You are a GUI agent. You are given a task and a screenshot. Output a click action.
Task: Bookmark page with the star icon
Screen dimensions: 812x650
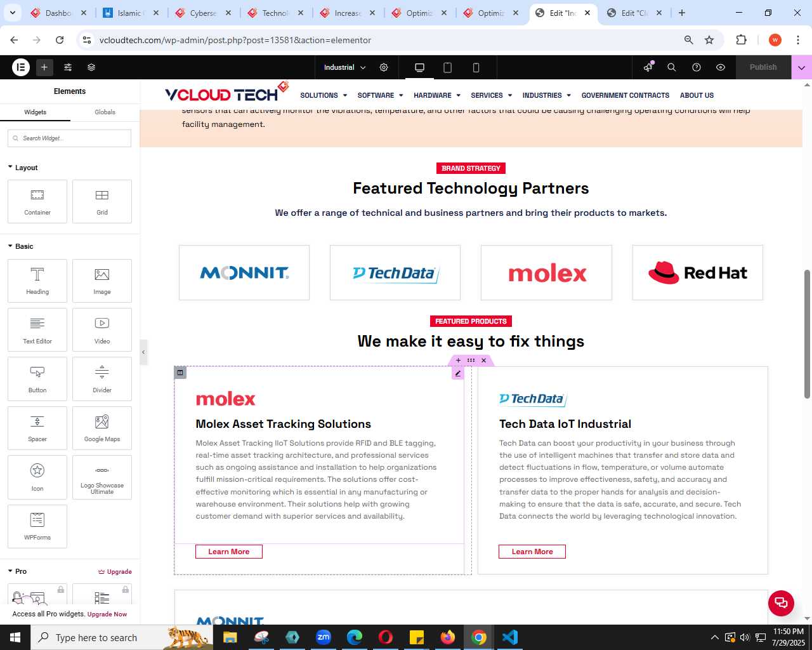coord(709,40)
